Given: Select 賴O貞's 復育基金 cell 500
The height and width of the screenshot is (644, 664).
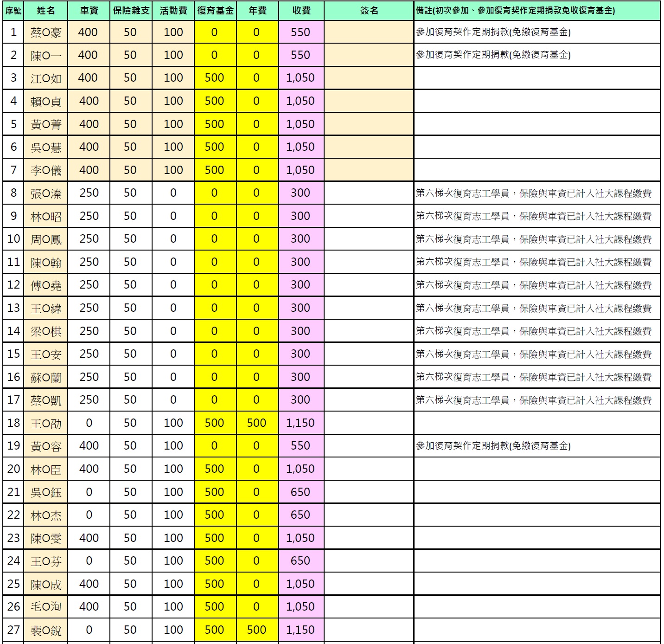Looking at the screenshot, I should click(x=216, y=101).
